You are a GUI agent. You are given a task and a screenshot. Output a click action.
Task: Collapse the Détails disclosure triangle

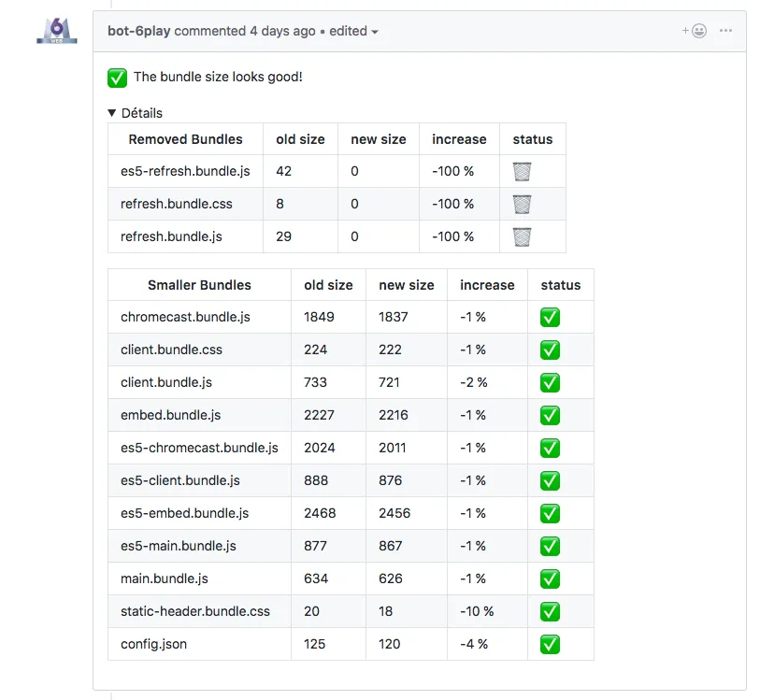(x=113, y=113)
